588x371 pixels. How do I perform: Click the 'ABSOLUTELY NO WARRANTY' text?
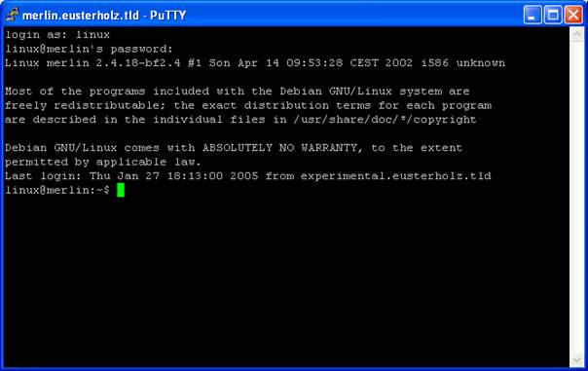point(279,148)
